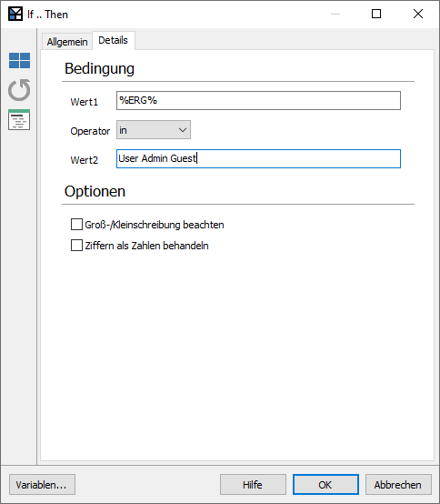Open the Hilfe help button
The height and width of the screenshot is (504, 440).
[253, 484]
